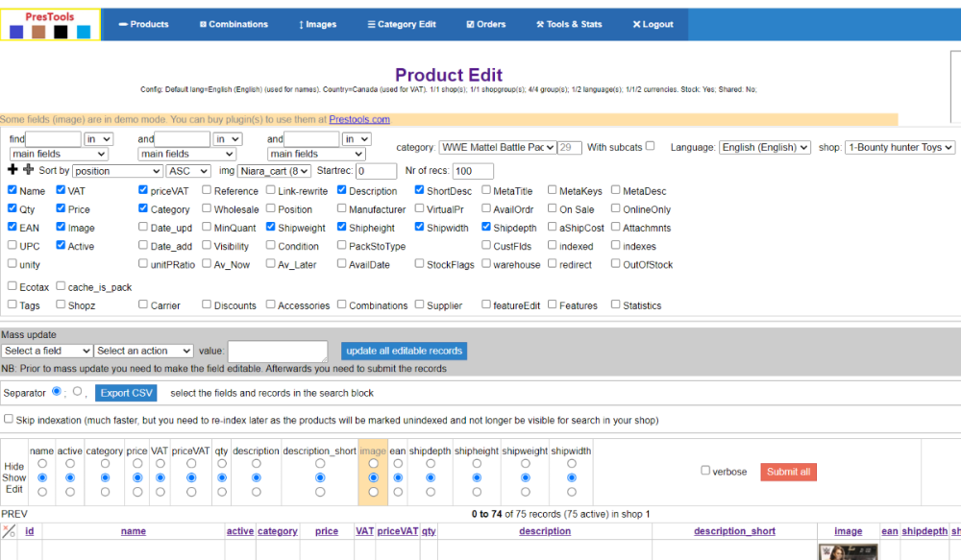Viewport: 961px width, 560px height.
Task: Uncheck the Shipweight field checkbox
Action: click(x=270, y=228)
